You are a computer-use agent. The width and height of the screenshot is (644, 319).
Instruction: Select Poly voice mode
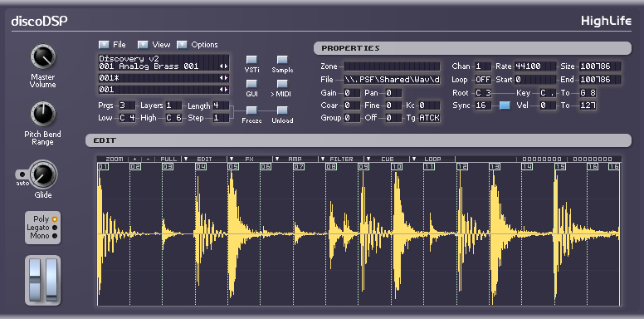[x=55, y=219]
